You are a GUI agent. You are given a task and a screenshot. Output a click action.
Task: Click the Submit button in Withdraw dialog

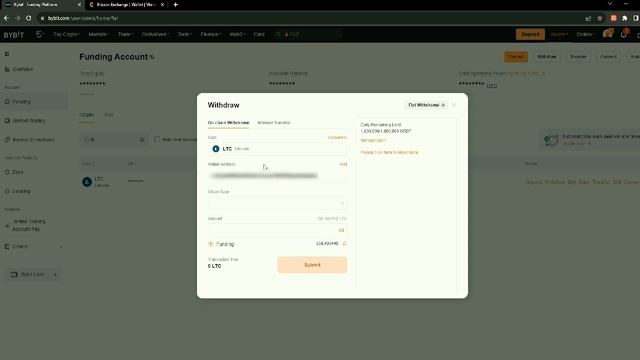(x=312, y=265)
